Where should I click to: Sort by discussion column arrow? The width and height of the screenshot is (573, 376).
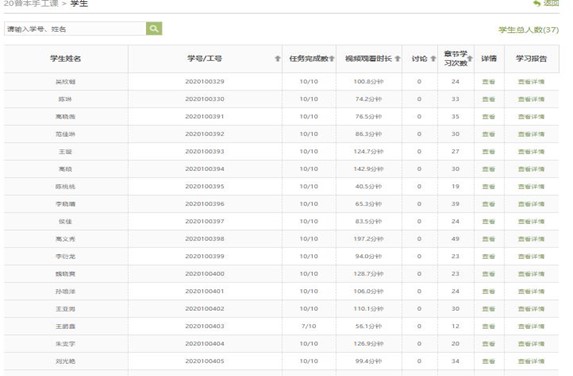433,58
